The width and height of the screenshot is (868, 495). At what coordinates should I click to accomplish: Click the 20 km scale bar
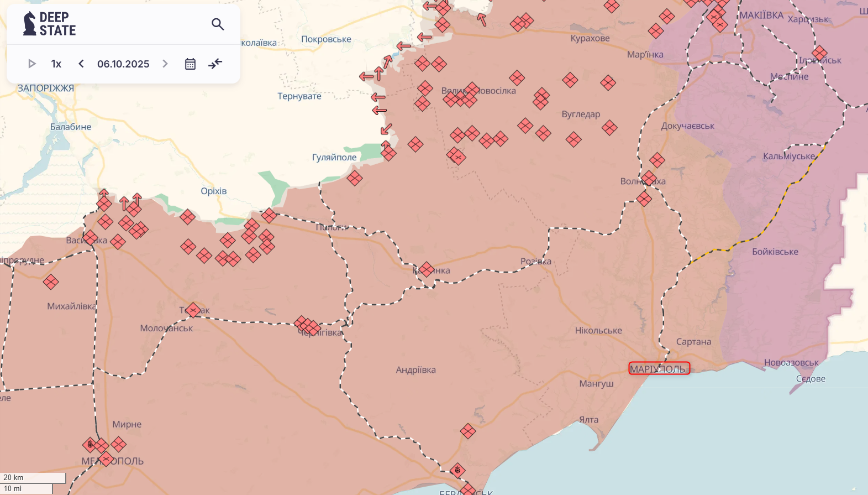pyautogui.click(x=33, y=477)
